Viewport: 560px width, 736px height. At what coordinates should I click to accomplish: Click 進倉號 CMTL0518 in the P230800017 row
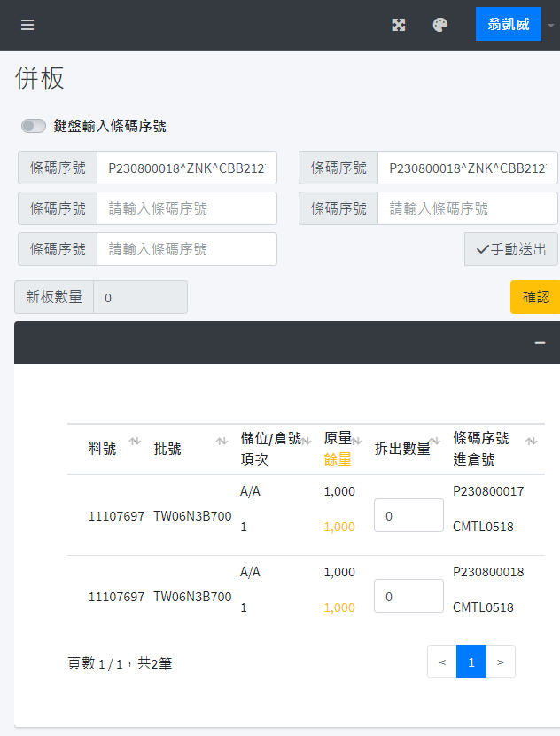pos(483,527)
